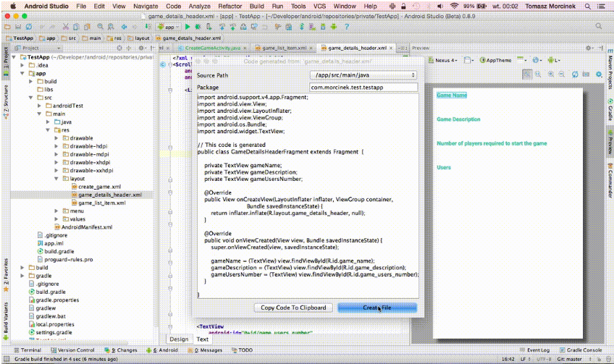Screen dimensions: 614x364
Task: Click the Search Everywhere magnifier icon
Action: coord(598,26)
